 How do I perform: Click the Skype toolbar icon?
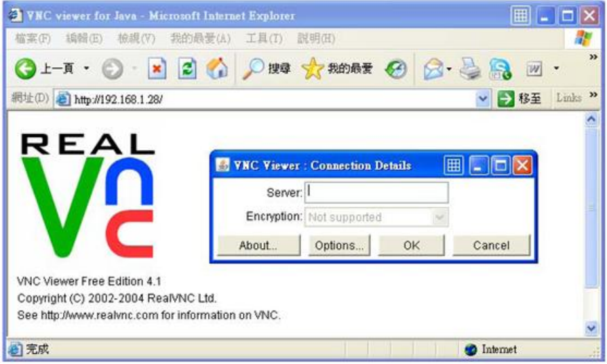click(500, 69)
